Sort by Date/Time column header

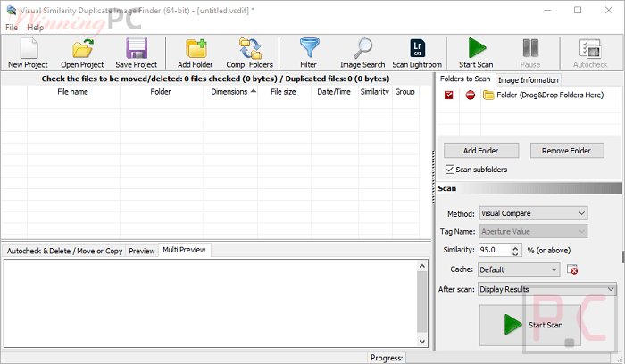pyautogui.click(x=335, y=92)
